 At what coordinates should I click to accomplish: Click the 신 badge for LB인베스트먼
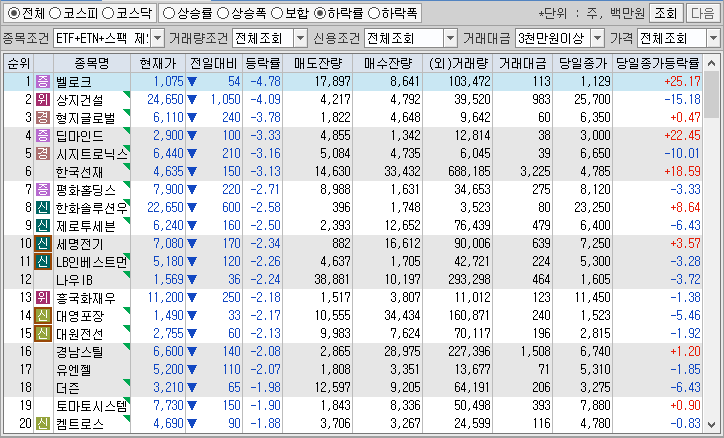43,262
